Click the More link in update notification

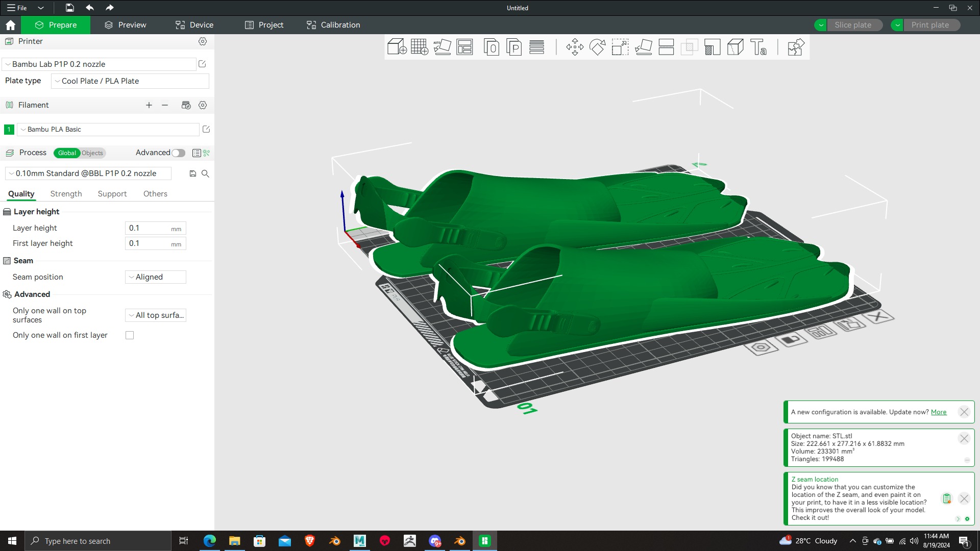pos(939,412)
